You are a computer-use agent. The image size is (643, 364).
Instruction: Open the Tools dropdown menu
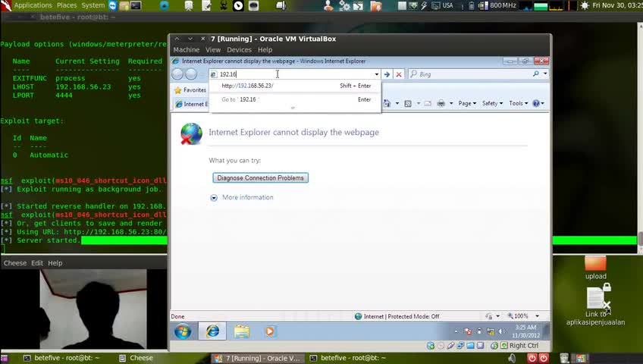click(519, 103)
